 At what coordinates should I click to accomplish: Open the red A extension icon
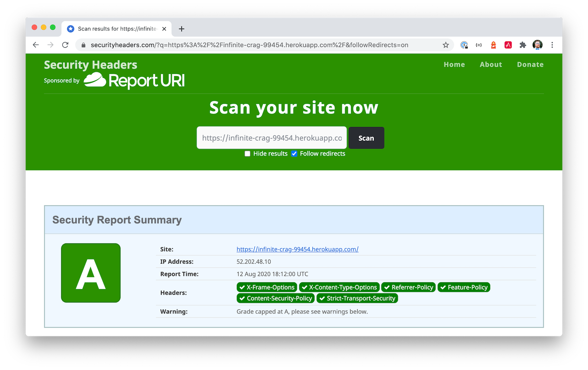click(x=508, y=45)
